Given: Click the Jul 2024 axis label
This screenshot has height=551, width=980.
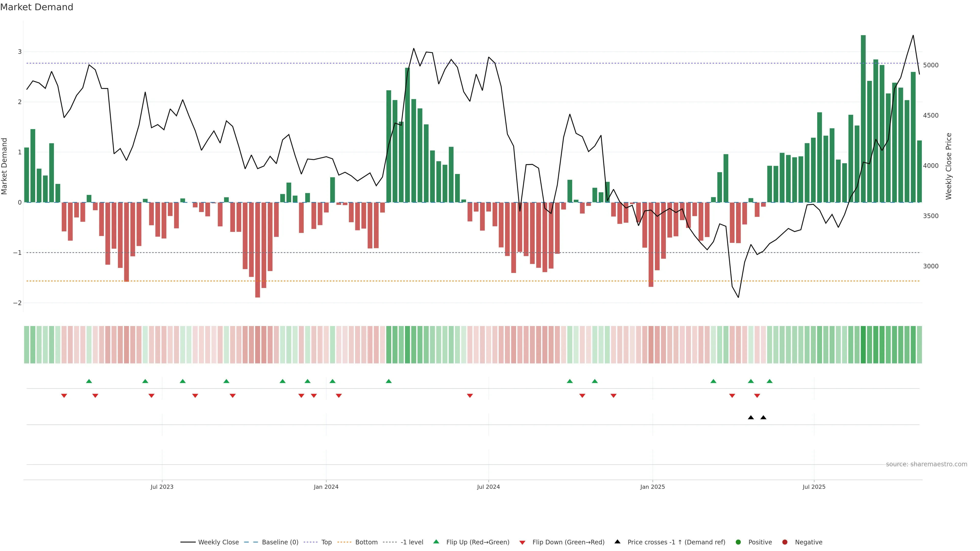Looking at the screenshot, I should coord(488,487).
